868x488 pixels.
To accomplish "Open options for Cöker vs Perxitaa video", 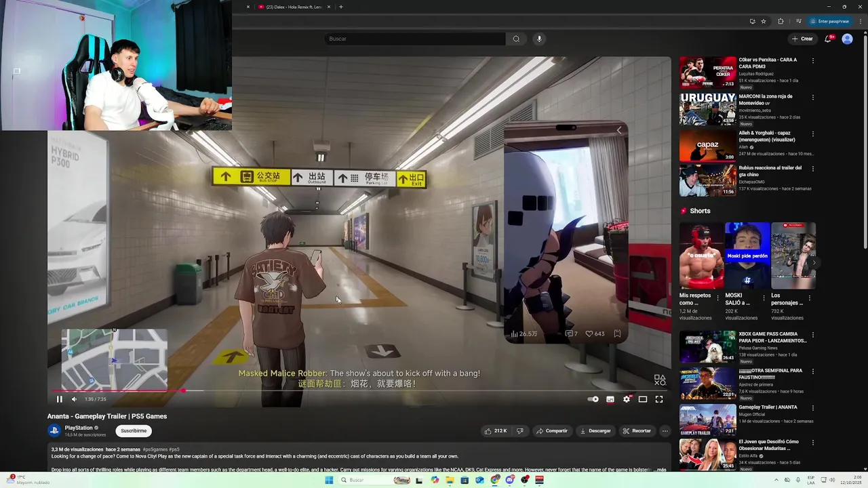I will [812, 60].
